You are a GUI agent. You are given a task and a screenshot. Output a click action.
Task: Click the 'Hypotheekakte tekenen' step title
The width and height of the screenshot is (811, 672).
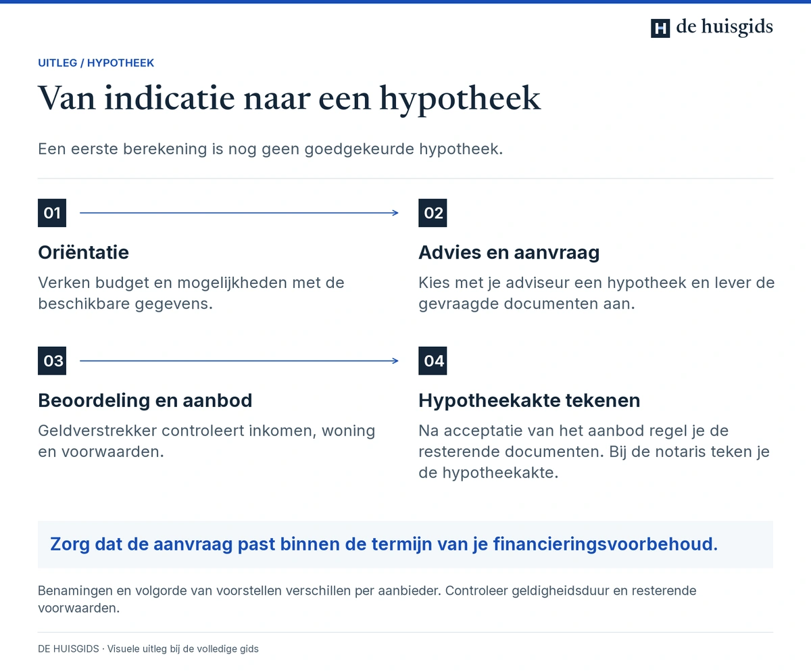(529, 400)
